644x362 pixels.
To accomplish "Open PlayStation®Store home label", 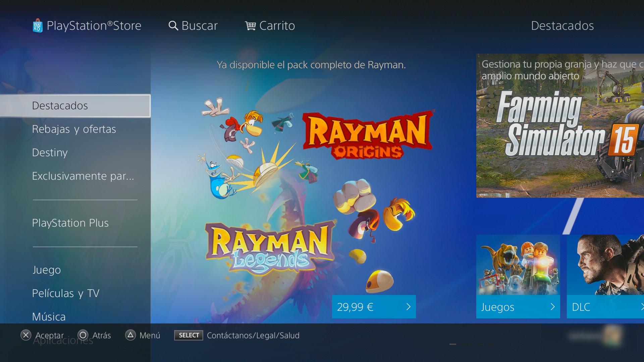I will point(94,26).
